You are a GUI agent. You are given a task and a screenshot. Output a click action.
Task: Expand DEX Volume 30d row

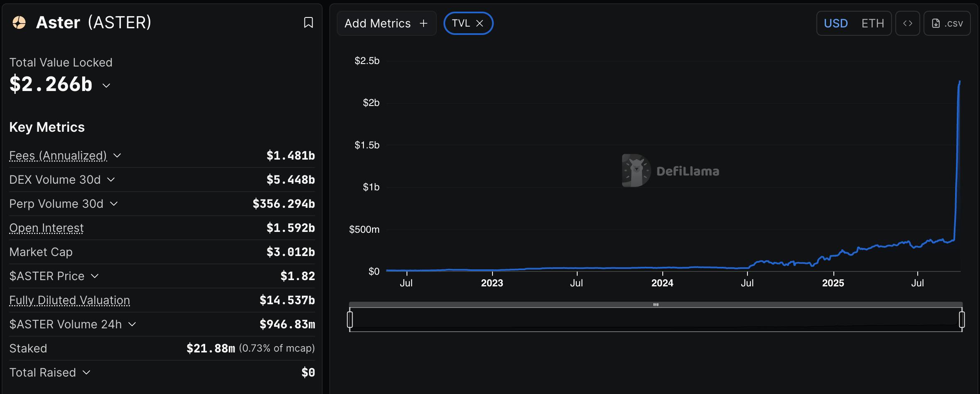pyautogui.click(x=111, y=180)
